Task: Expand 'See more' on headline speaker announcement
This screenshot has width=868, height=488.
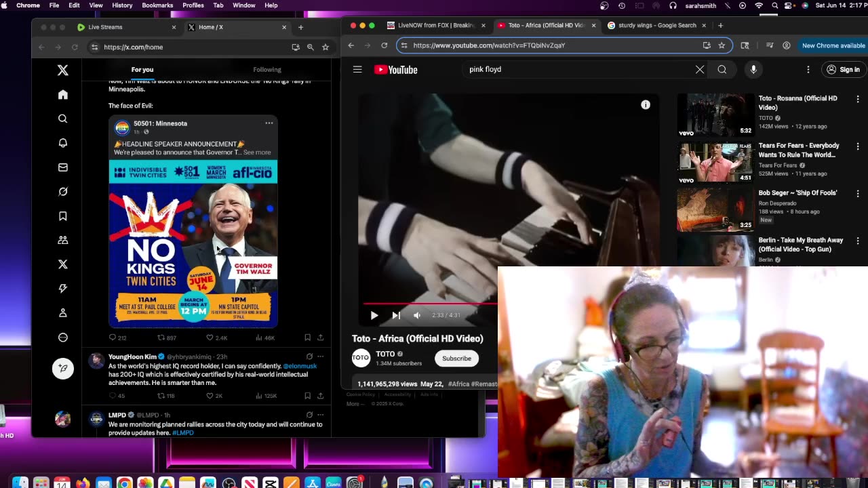Action: click(x=257, y=152)
